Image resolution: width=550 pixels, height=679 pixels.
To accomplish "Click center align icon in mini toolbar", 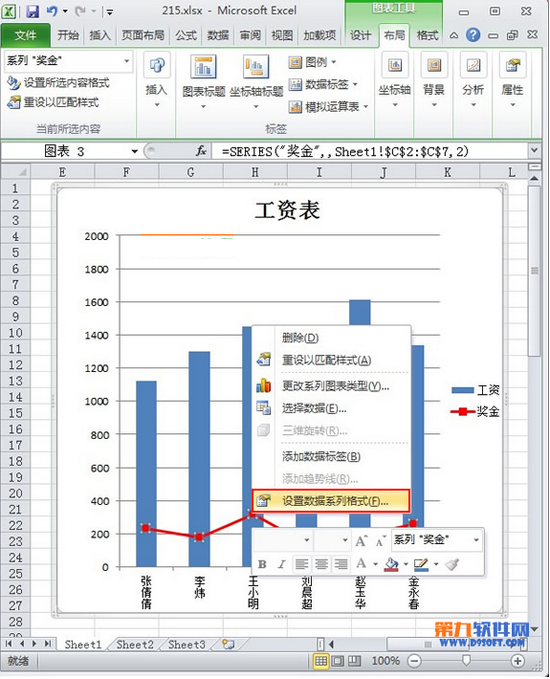I will (x=321, y=564).
